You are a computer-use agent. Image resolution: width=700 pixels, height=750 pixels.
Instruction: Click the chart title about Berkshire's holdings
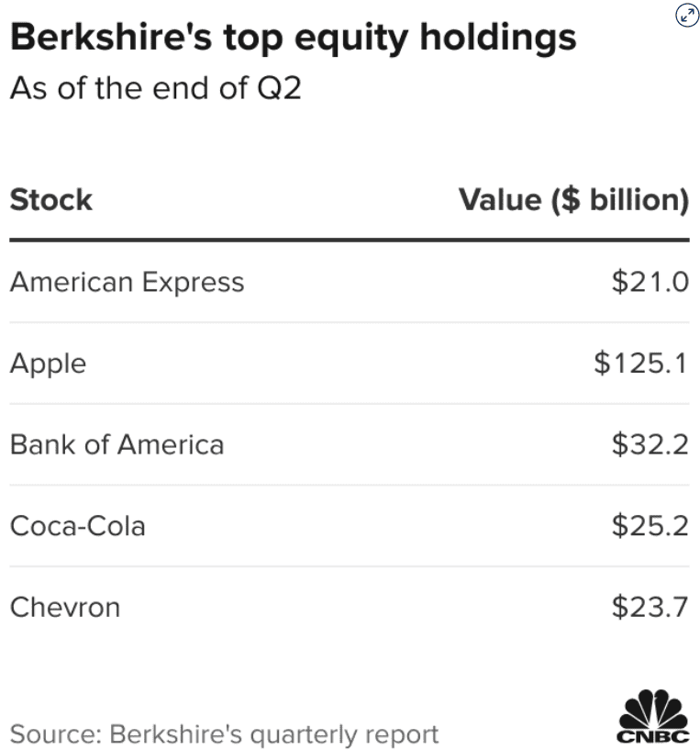coord(294,38)
